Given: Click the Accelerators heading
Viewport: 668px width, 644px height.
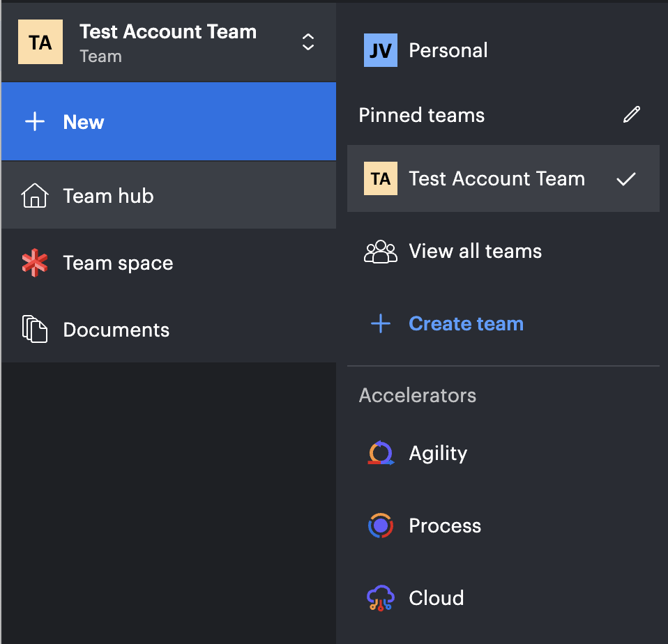Looking at the screenshot, I should click(418, 395).
